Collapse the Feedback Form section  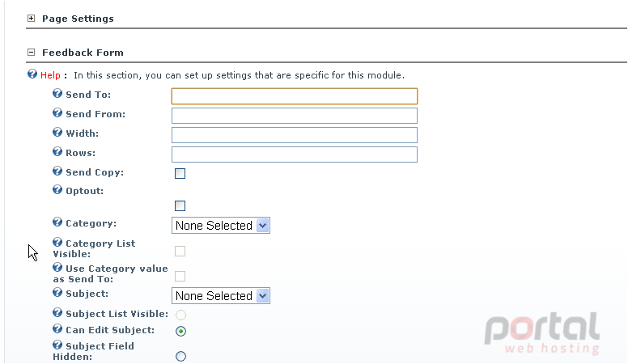tap(32, 52)
